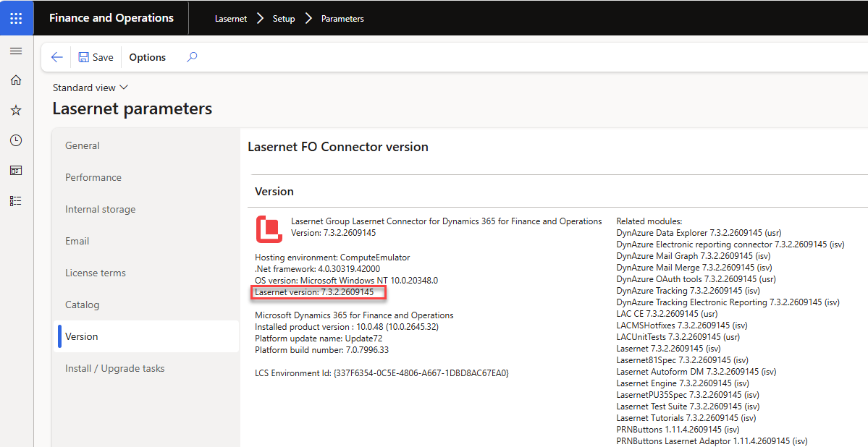Open the Internal storage tab

(100, 209)
